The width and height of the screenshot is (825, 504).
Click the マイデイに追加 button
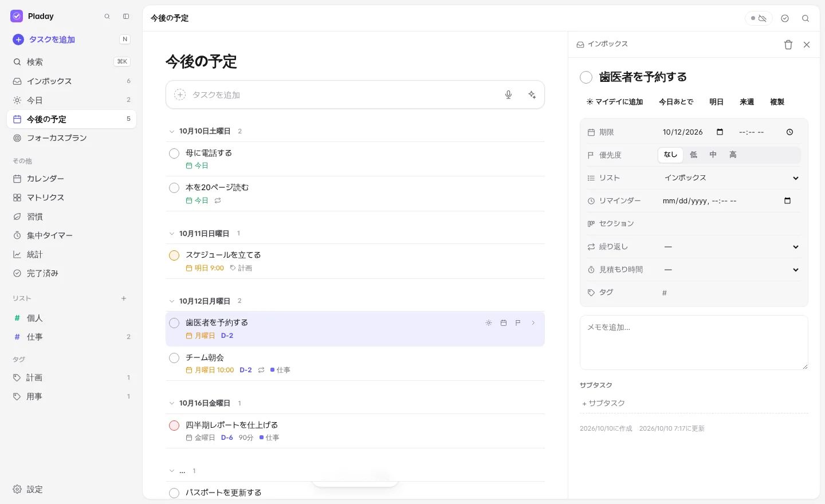[x=615, y=102]
